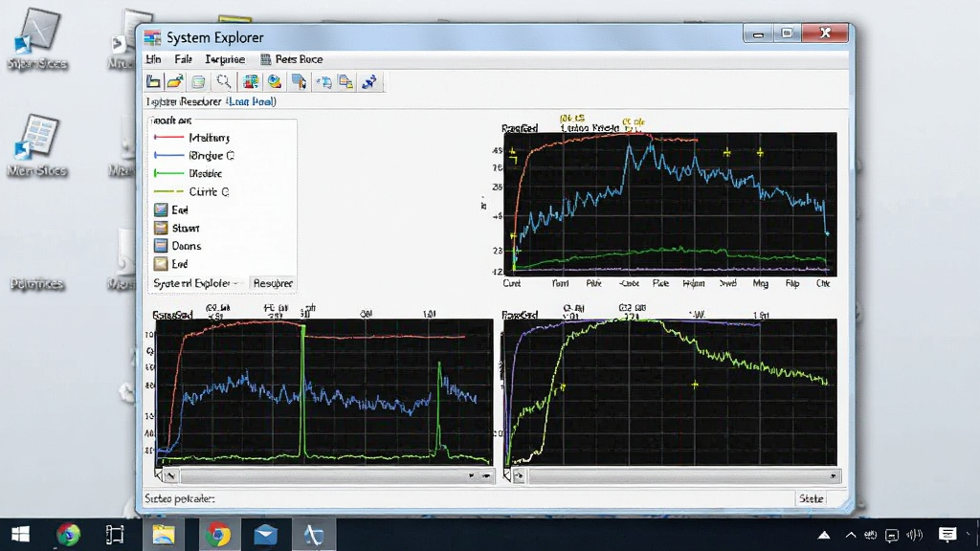The width and height of the screenshot is (980, 551).
Task: Click the left arrow button of bottom-left chart scrollbar
Action: (170, 476)
